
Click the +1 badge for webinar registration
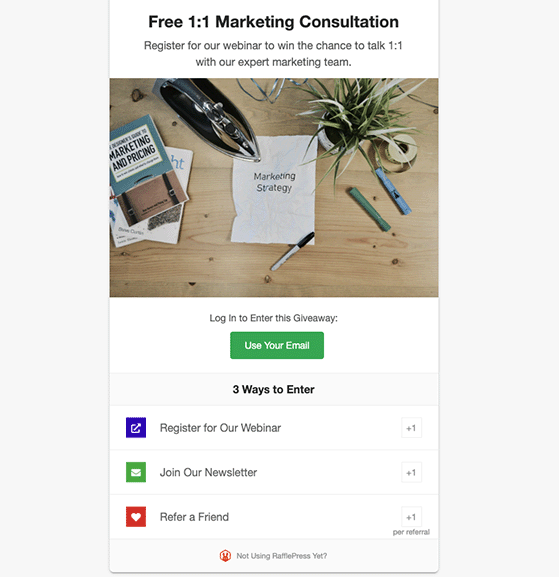[x=411, y=428]
